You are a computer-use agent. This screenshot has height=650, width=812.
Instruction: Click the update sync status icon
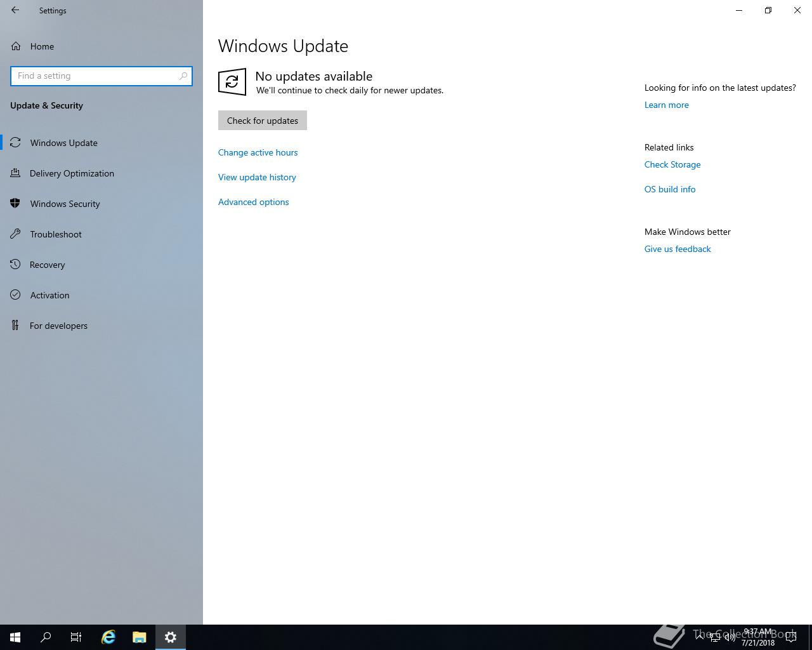coord(232,82)
